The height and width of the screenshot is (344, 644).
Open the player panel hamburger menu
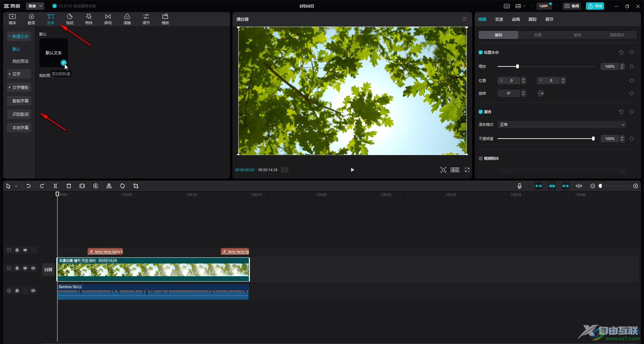pyautogui.click(x=465, y=19)
